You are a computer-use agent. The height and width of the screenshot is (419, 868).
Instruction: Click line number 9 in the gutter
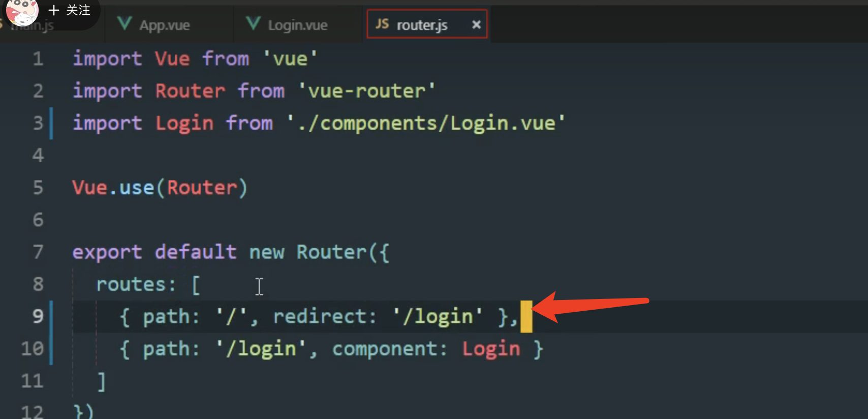click(x=38, y=316)
